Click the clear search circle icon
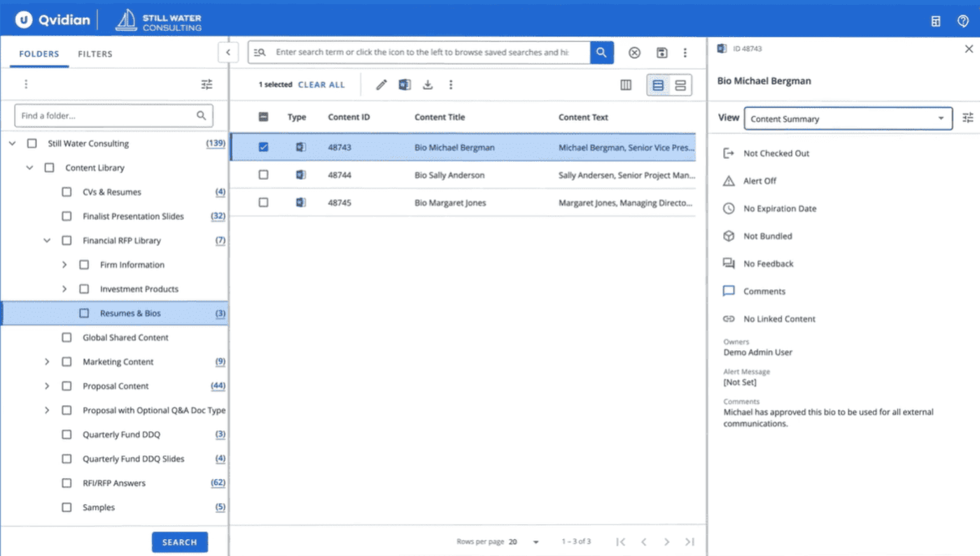Image resolution: width=980 pixels, height=556 pixels. tap(634, 53)
